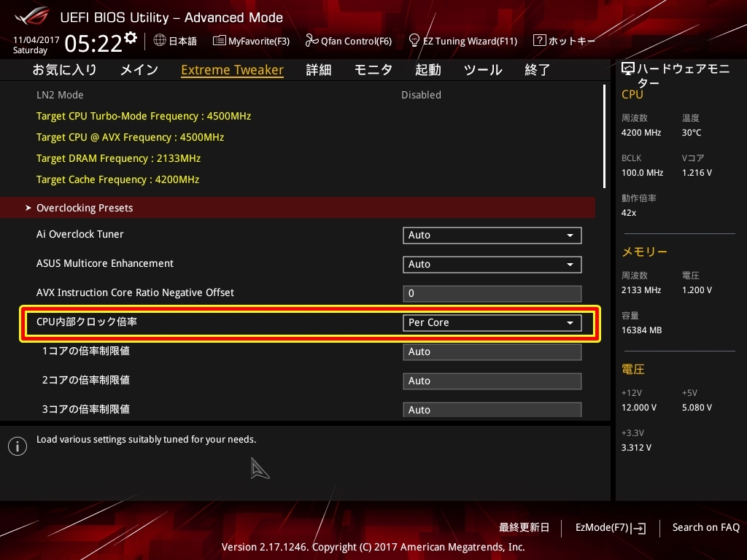Open the ツール tab

click(483, 70)
